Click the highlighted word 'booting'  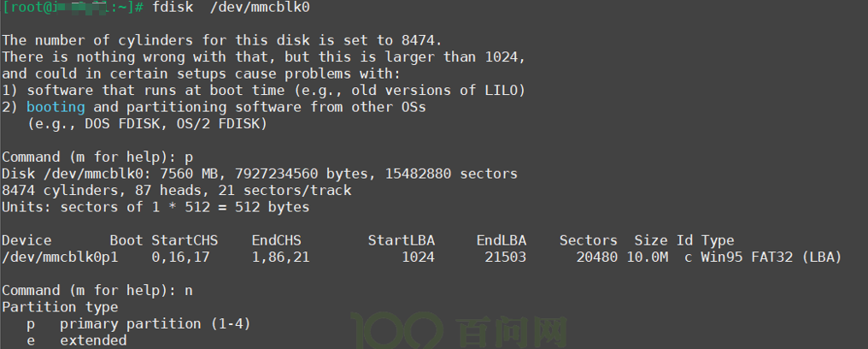click(x=56, y=107)
